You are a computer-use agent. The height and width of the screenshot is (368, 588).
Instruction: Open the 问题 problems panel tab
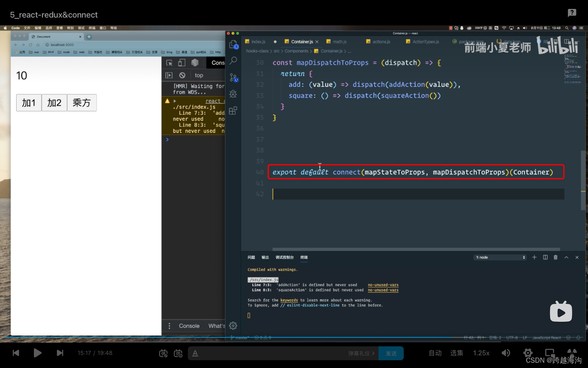point(251,257)
